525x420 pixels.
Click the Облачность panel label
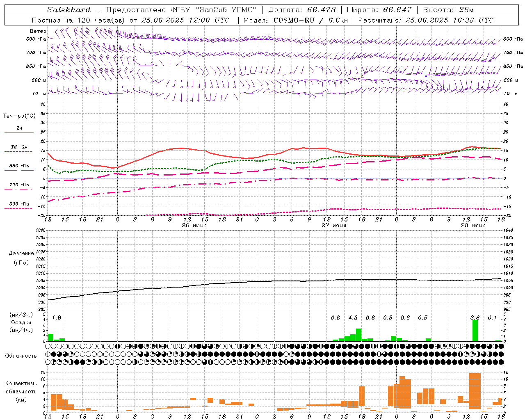point(21,356)
